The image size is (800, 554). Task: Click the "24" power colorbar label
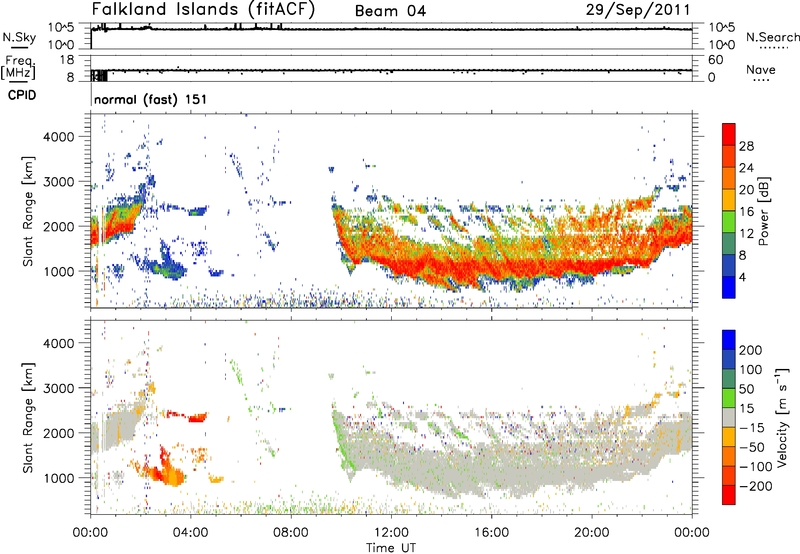(x=746, y=168)
